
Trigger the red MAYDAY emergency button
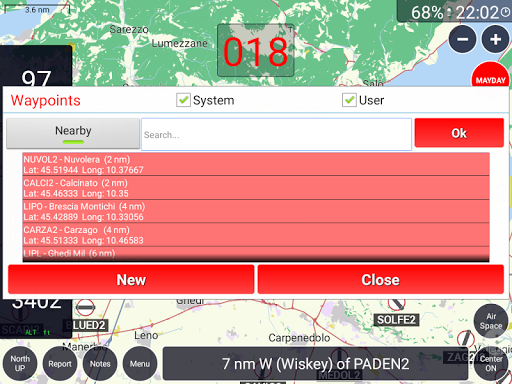point(490,75)
